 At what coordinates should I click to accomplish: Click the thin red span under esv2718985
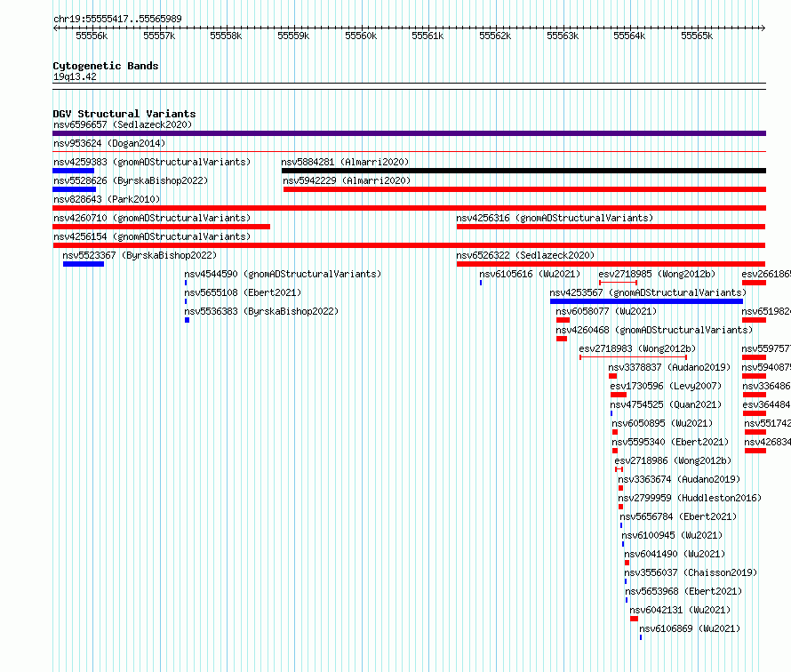coord(618,283)
